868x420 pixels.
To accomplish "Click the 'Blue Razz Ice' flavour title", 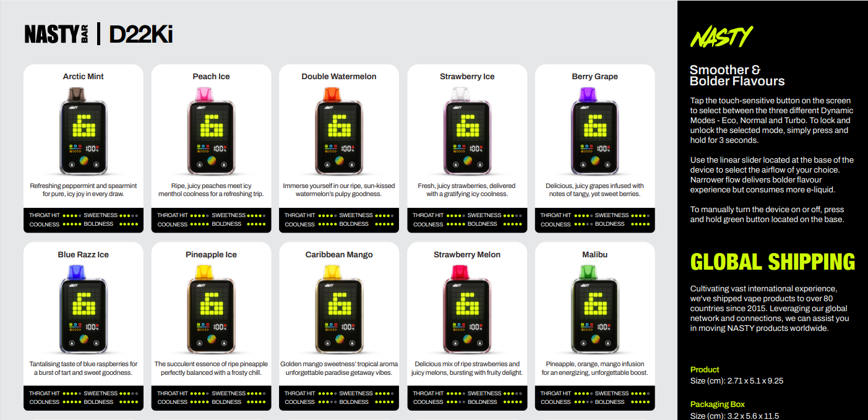I will point(83,255).
